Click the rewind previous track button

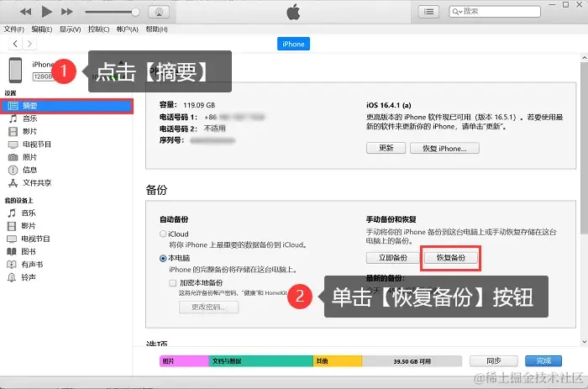coord(26,12)
